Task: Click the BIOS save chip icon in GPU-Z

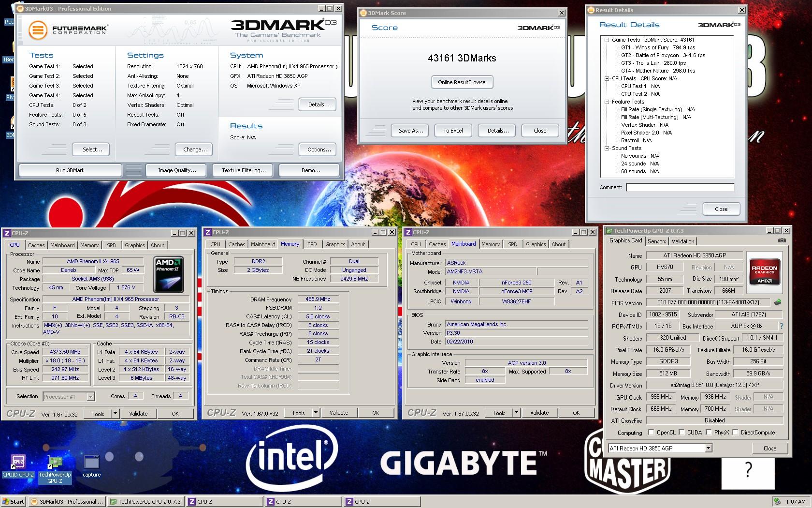Action: (x=778, y=302)
